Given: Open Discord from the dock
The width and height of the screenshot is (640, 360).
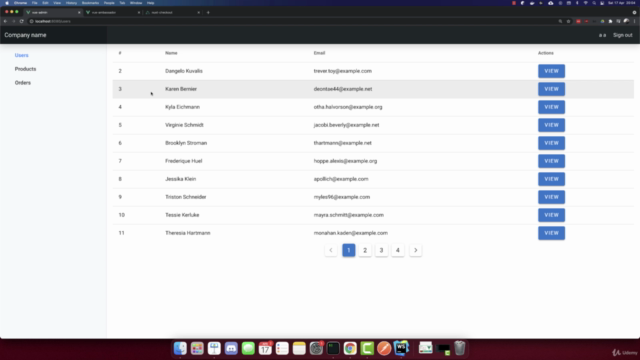Looking at the screenshot, I should pyautogui.click(x=231, y=348).
